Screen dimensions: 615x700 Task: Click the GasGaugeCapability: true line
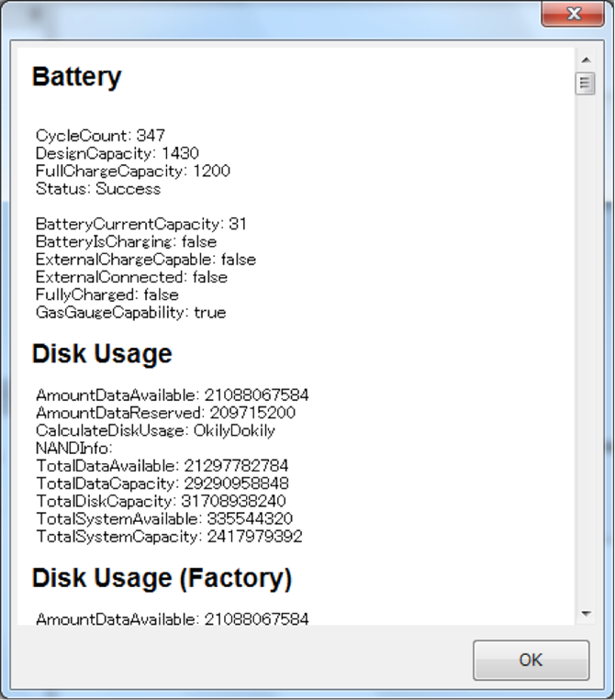click(130, 313)
